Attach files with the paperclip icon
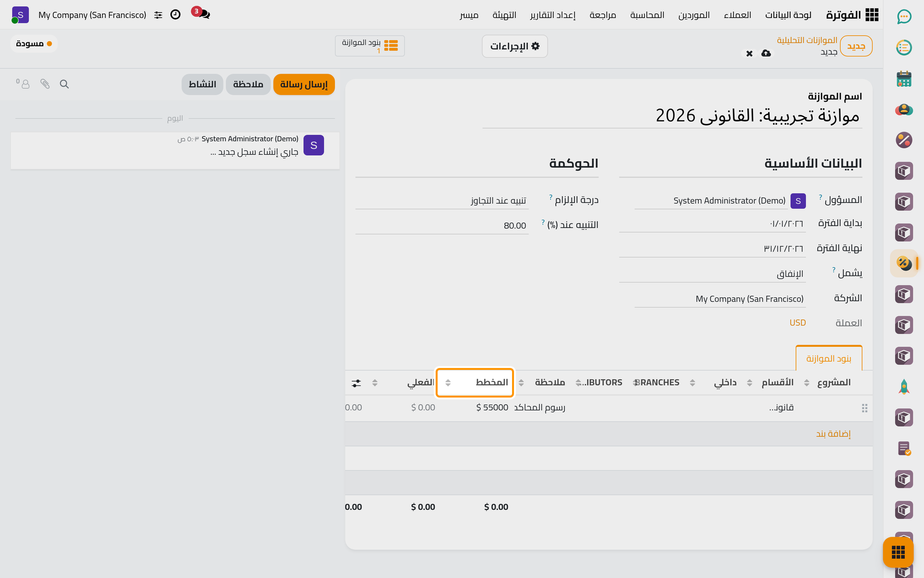This screenshot has height=578, width=924. 45,84
